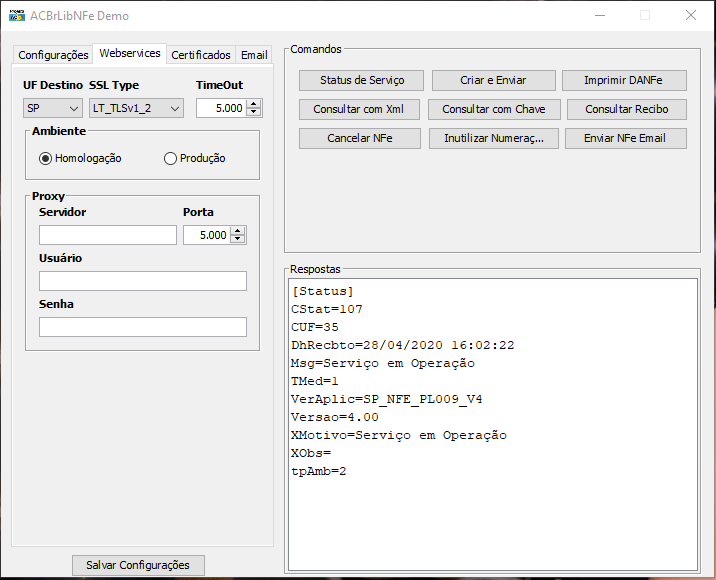Image resolution: width=716 pixels, height=580 pixels.
Task: Click the Imprimir DANFe button
Action: 624,80
